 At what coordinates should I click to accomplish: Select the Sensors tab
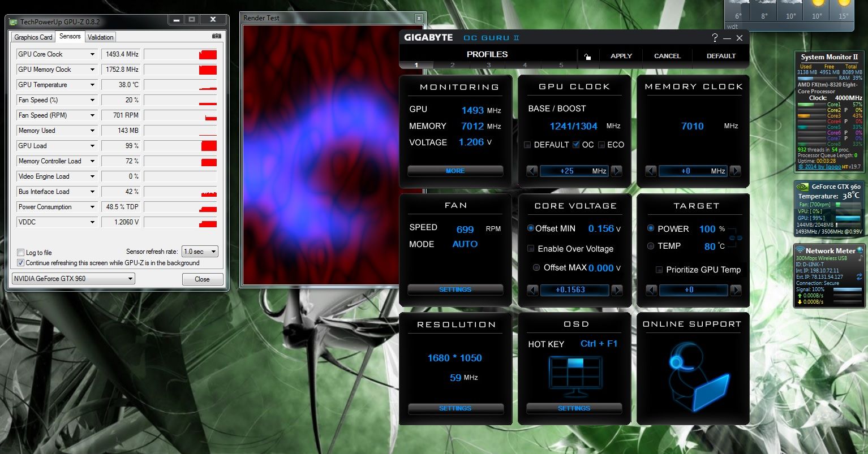point(70,36)
